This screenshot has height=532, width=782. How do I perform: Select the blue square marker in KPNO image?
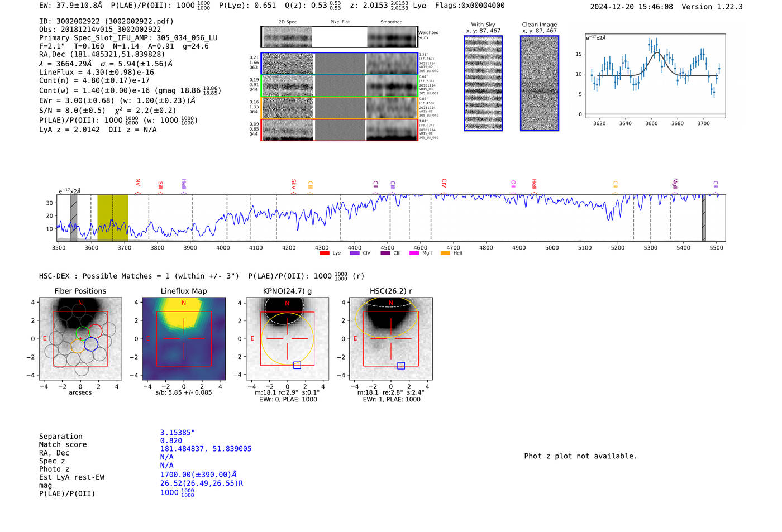pyautogui.click(x=297, y=365)
